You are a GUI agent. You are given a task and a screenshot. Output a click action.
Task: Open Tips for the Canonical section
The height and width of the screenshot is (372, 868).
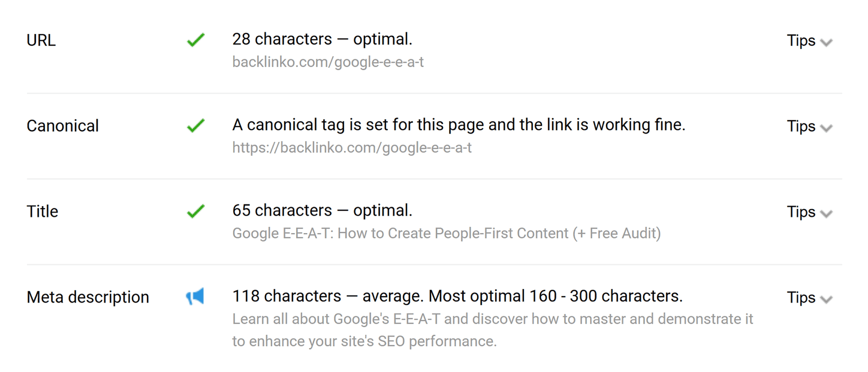click(809, 127)
